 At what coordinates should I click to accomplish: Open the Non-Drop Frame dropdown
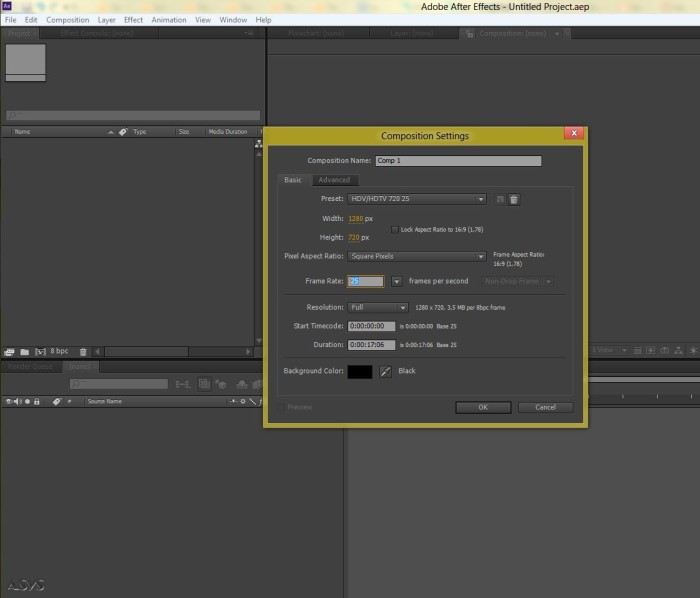(517, 282)
